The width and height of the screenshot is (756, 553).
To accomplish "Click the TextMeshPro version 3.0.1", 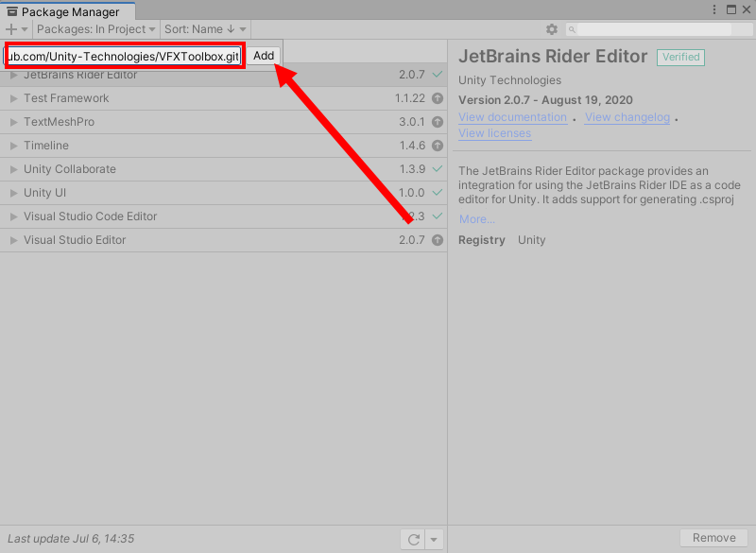I will pyautogui.click(x=412, y=122).
